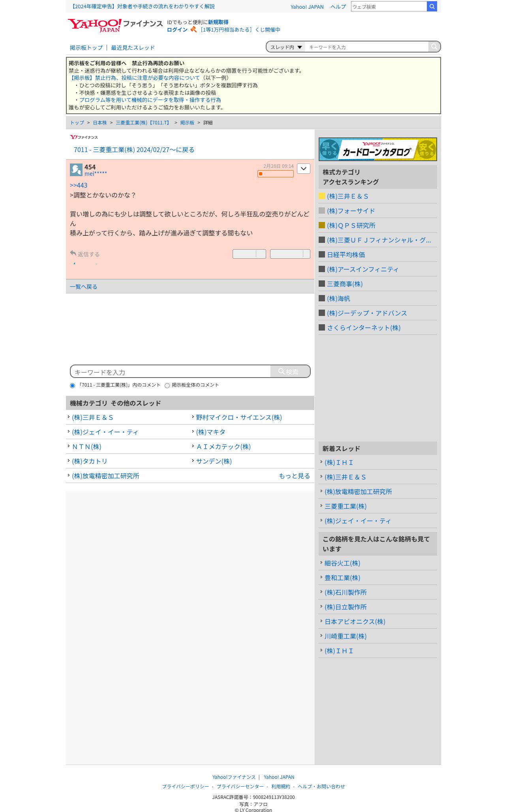Viewport: 507px width, 812px height.
Task: Open ranking item (株)ＱＰＳ研究所
Action: click(351, 226)
